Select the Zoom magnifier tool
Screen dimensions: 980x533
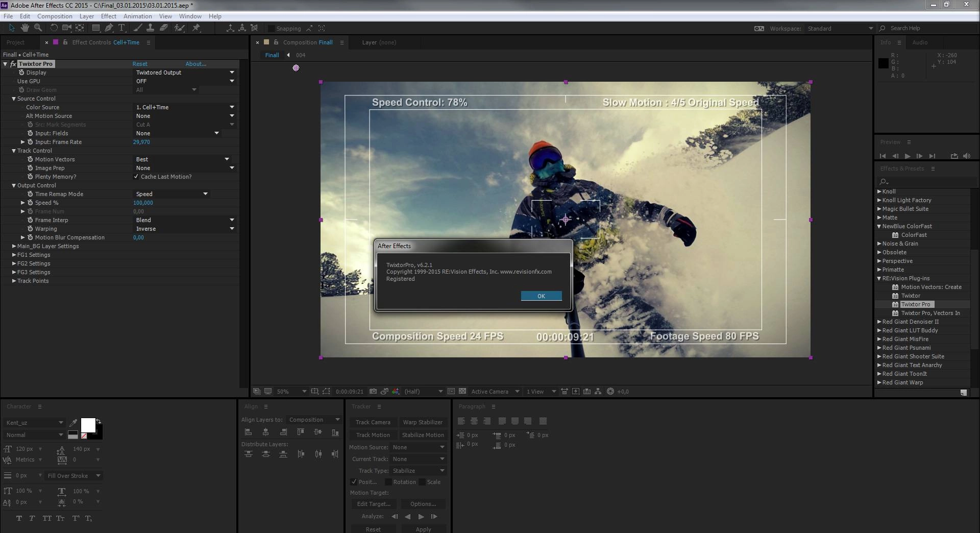38,28
